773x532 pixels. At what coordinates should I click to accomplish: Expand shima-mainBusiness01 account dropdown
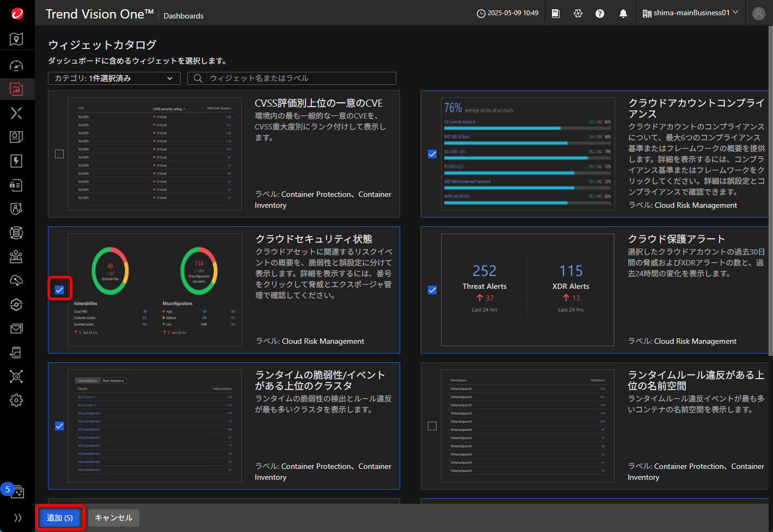click(690, 13)
